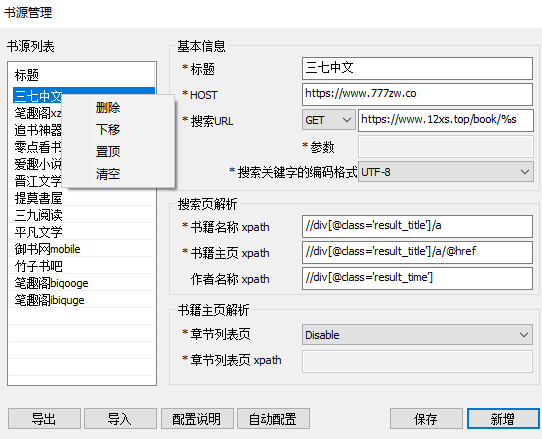Choose 置顶 from the context menu
This screenshot has height=439, width=542.
[x=108, y=151]
